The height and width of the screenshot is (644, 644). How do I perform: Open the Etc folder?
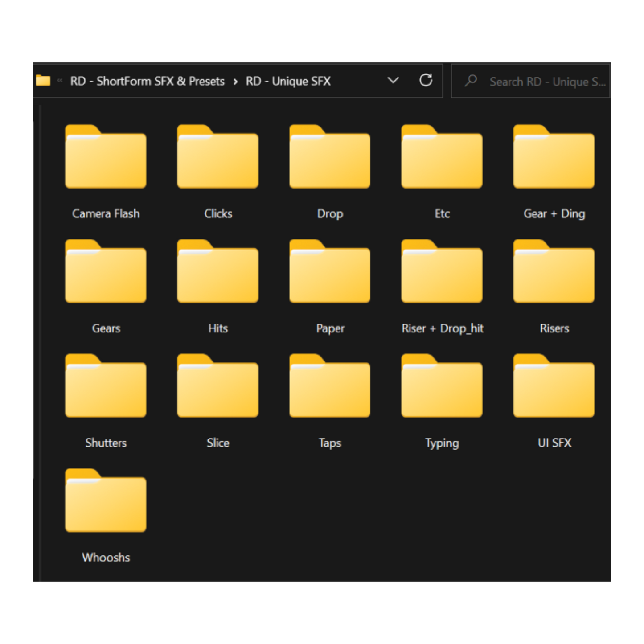point(442,157)
